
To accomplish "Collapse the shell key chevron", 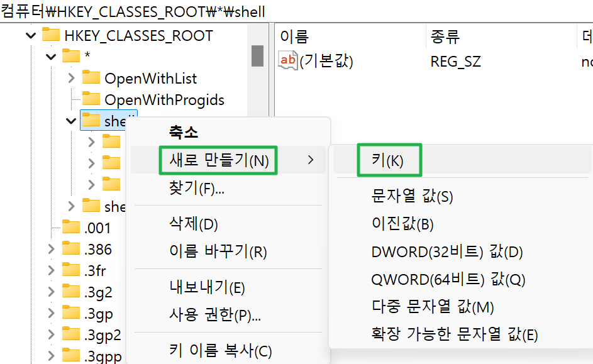I will click(72, 121).
